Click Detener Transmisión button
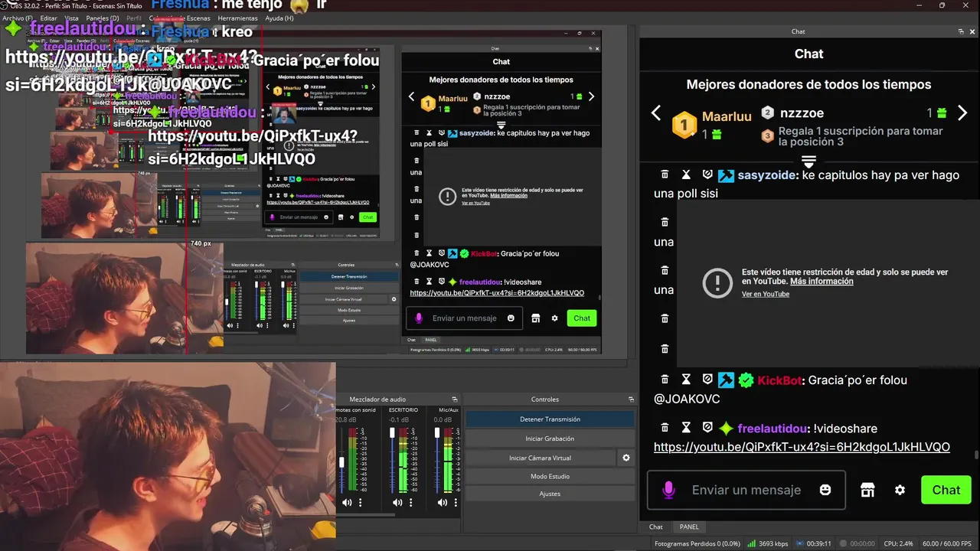This screenshot has width=980, height=551. point(550,419)
